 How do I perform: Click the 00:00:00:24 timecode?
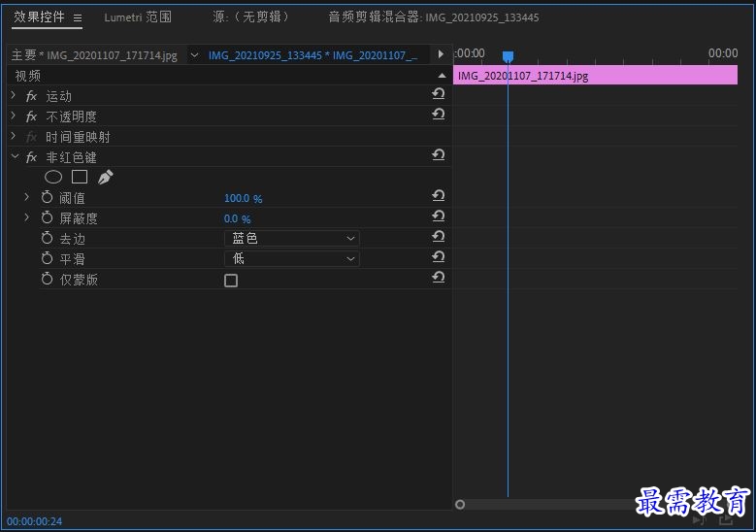pos(35,521)
